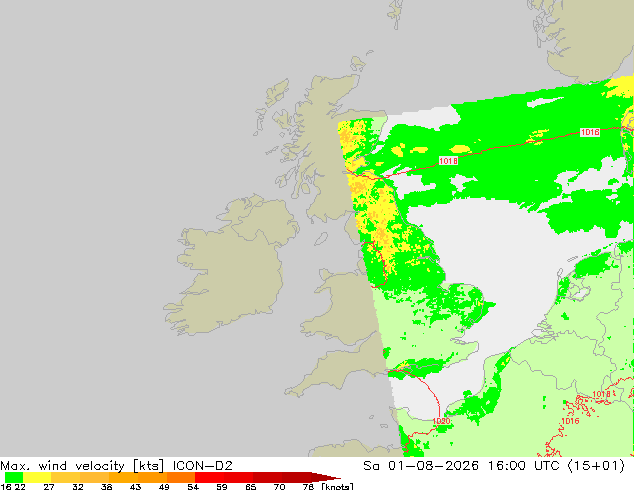Click the orange 38–43 knots legend swatch
This screenshot has width=634, height=490.
[x=123, y=477]
